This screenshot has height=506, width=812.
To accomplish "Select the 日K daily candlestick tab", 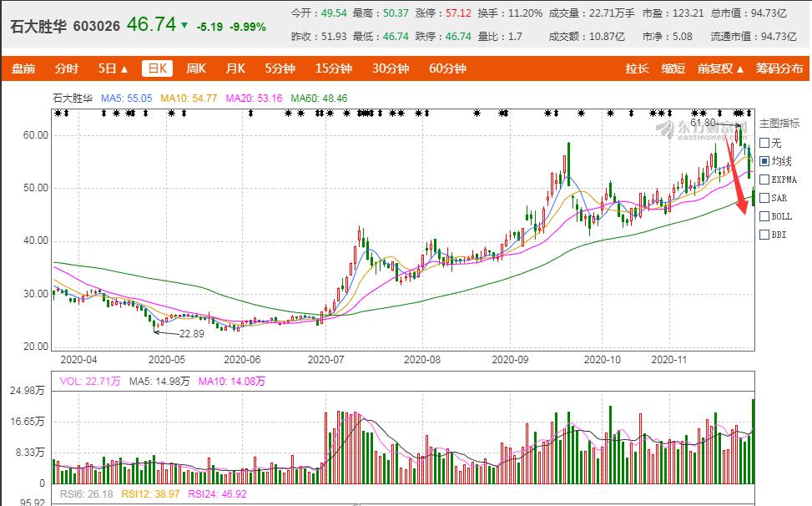I will coord(158,68).
